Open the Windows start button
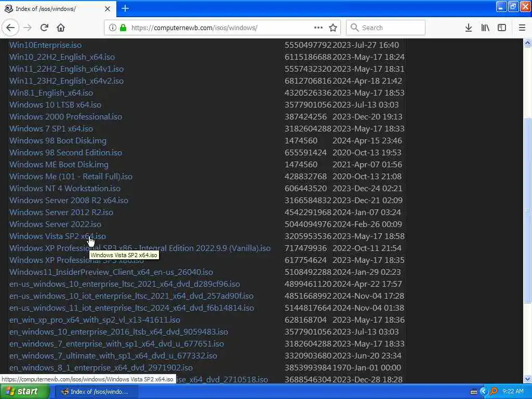This screenshot has height=399, width=532. 25,392
